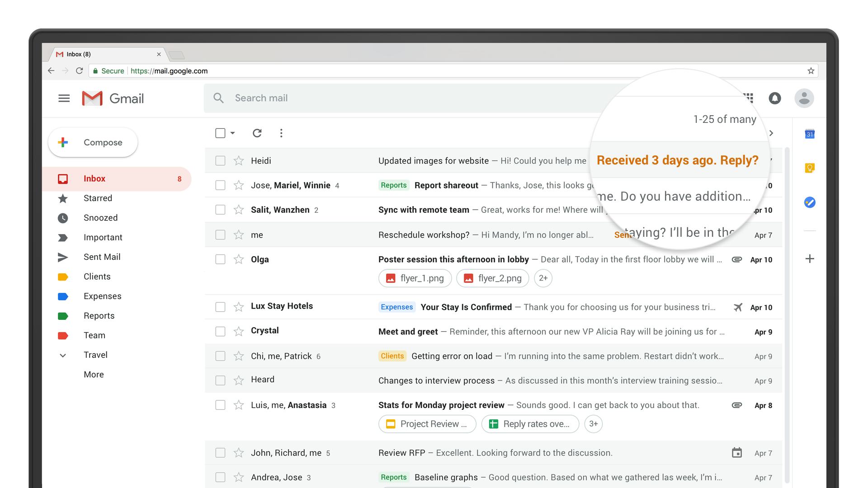The width and height of the screenshot is (868, 488).
Task: Open the more options three-dot icon
Action: pyautogui.click(x=281, y=133)
